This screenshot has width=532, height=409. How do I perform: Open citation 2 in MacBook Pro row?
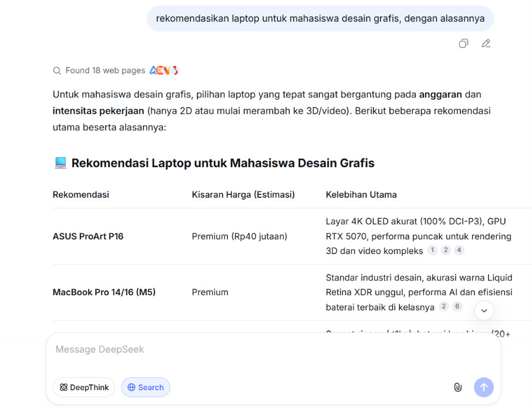click(x=443, y=306)
